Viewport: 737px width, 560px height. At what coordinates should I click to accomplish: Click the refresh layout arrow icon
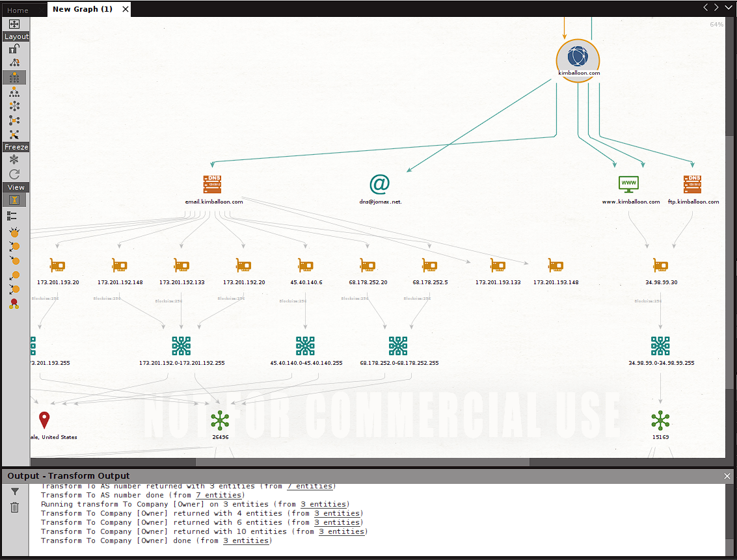pos(14,174)
